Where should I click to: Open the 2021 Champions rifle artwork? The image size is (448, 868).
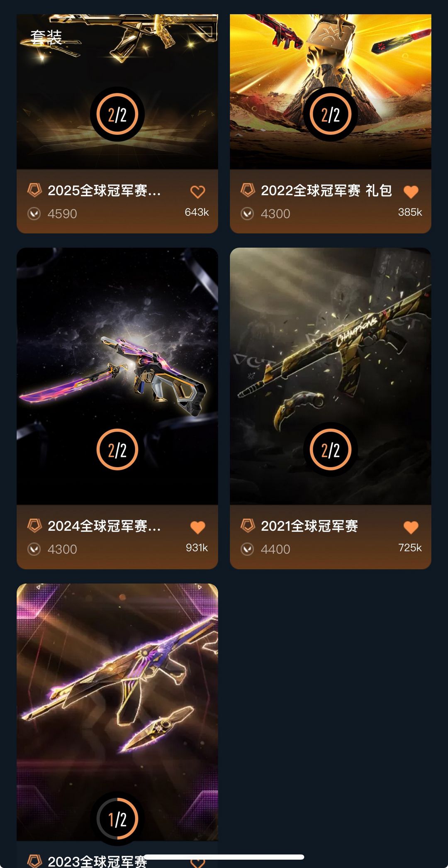331,376
